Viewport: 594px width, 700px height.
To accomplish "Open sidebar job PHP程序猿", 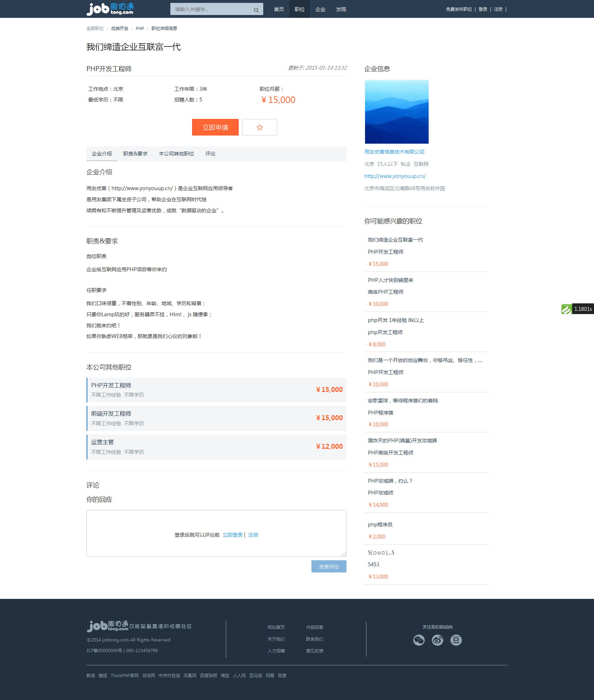I will [381, 413].
